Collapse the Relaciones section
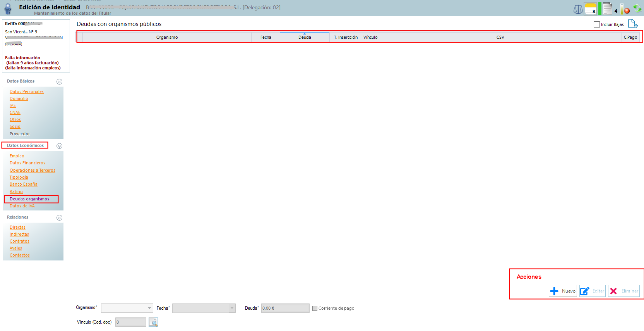 [x=59, y=218]
